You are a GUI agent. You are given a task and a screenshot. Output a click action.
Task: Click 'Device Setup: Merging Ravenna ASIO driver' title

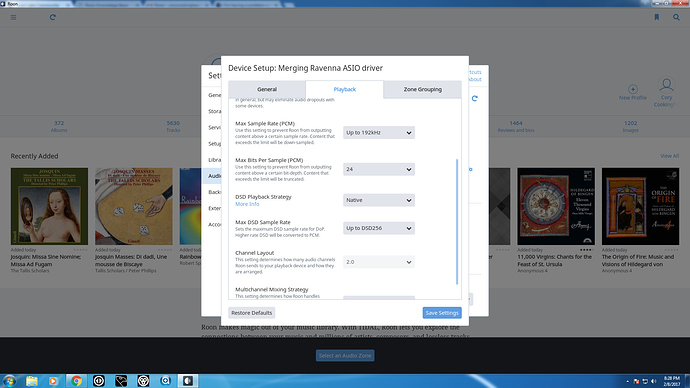click(x=305, y=68)
